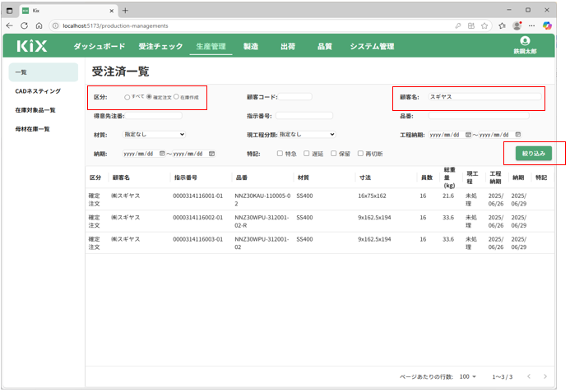Close the Kix browser tab
570x392 pixels.
pos(112,11)
